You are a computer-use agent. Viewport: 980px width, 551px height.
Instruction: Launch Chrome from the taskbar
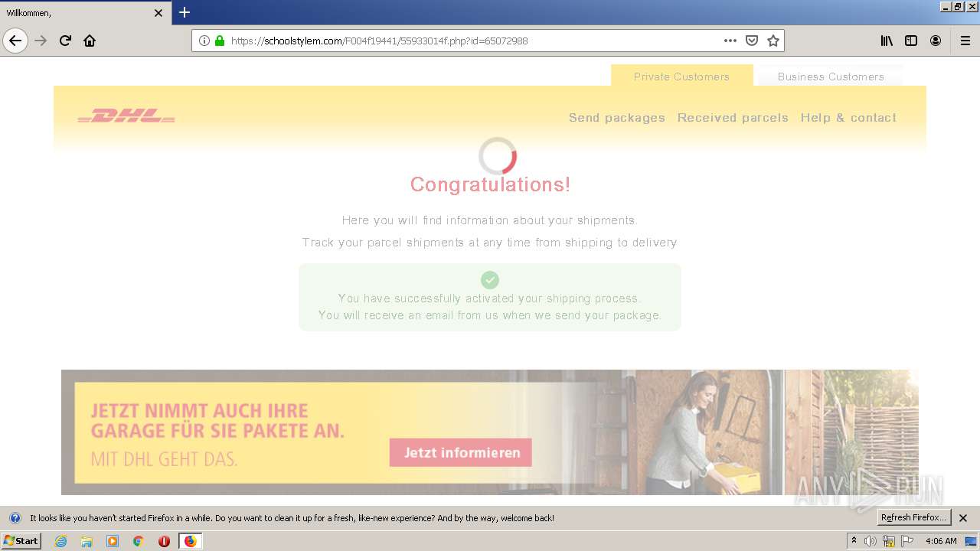pyautogui.click(x=138, y=541)
